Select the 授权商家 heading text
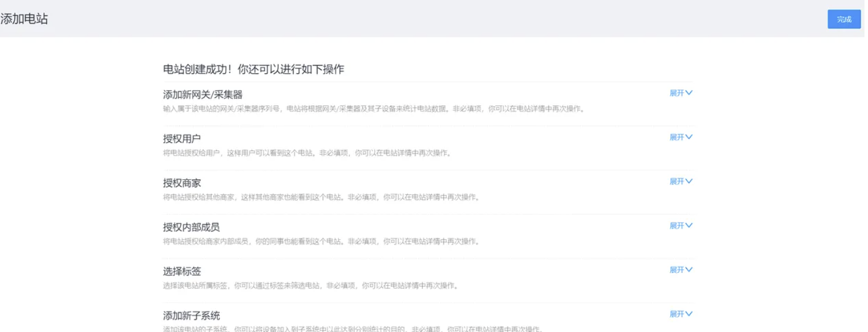This screenshot has width=868, height=332. click(x=182, y=183)
